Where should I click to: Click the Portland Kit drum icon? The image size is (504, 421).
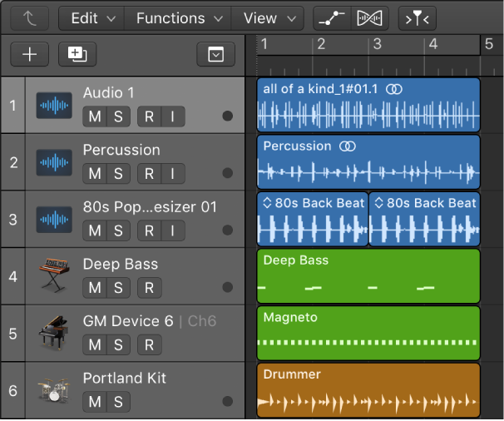pyautogui.click(x=53, y=390)
